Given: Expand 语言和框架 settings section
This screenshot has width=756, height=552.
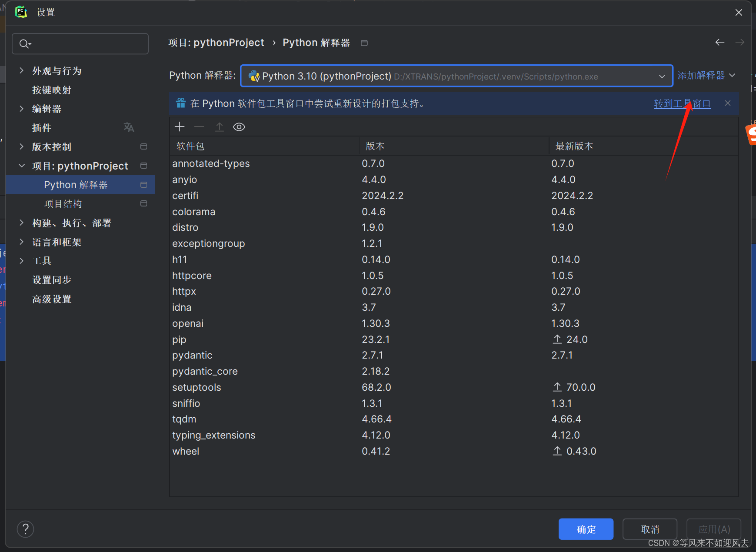Looking at the screenshot, I should click(x=21, y=242).
